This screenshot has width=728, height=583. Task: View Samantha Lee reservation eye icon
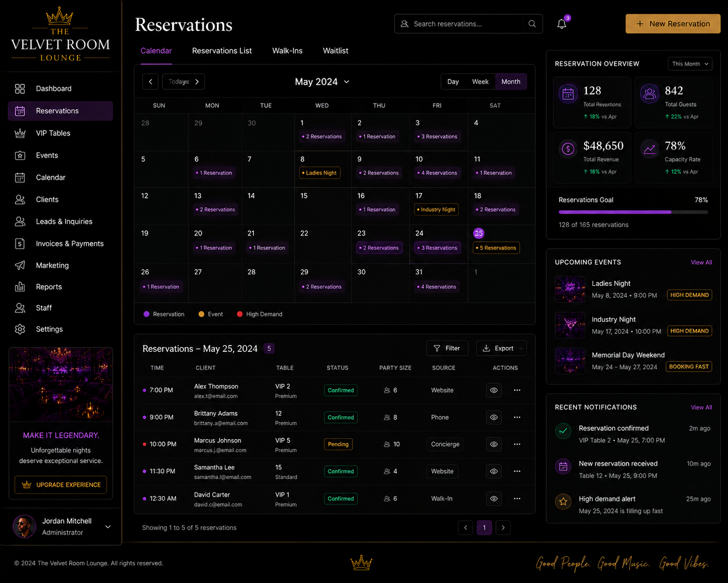(494, 471)
